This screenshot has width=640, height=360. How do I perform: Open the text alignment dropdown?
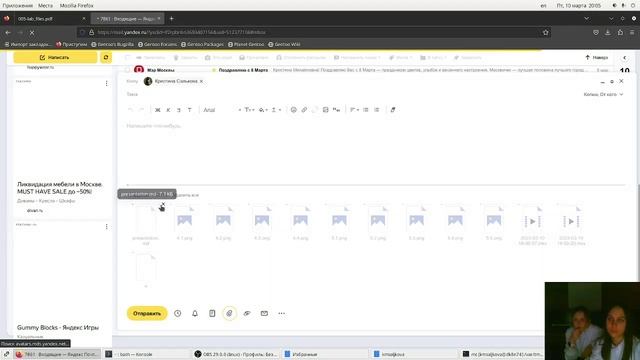pyautogui.click(x=354, y=110)
